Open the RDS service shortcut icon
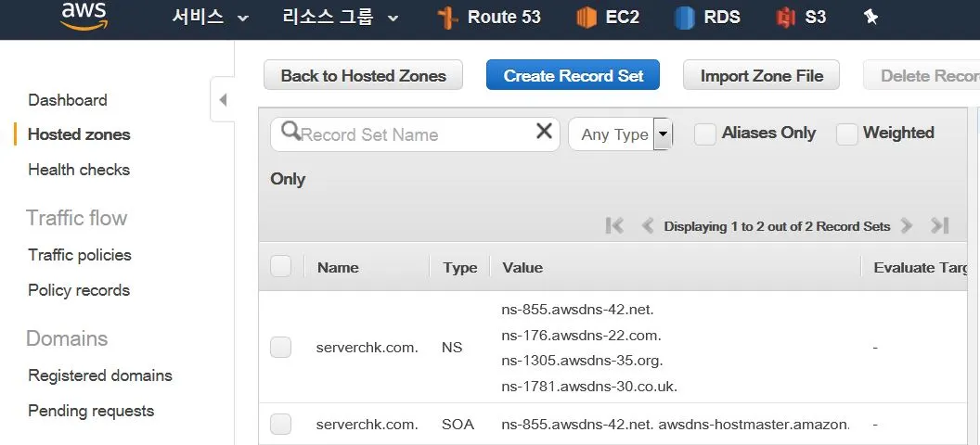 click(x=684, y=18)
